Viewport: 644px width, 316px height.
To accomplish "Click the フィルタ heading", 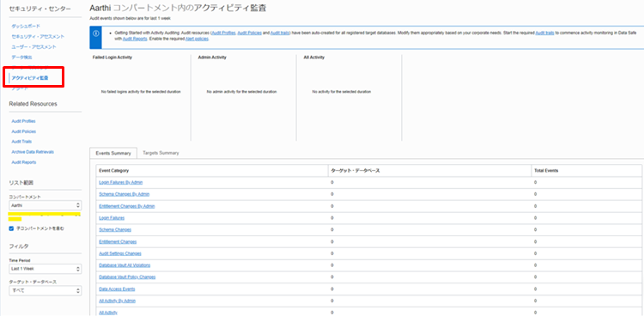I will pos(19,246).
